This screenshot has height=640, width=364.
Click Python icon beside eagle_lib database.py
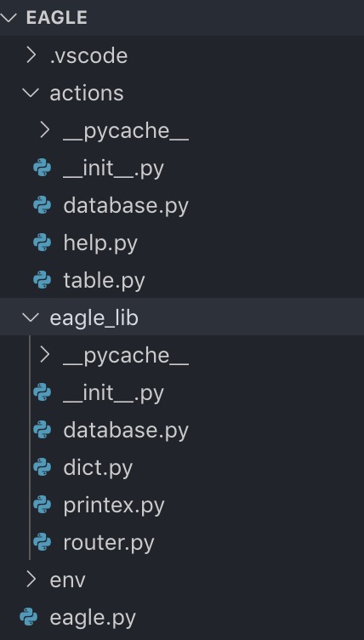[x=42, y=430]
